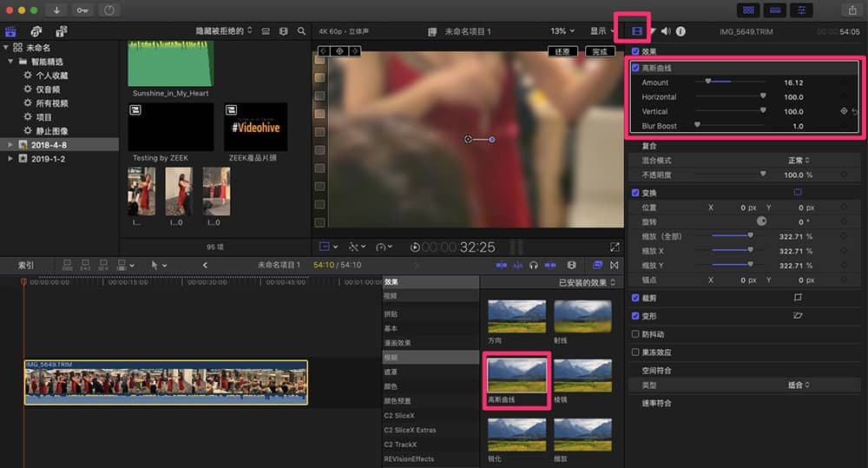The height and width of the screenshot is (468, 868).
Task: Click the import media arrow icon
Action: [56, 10]
